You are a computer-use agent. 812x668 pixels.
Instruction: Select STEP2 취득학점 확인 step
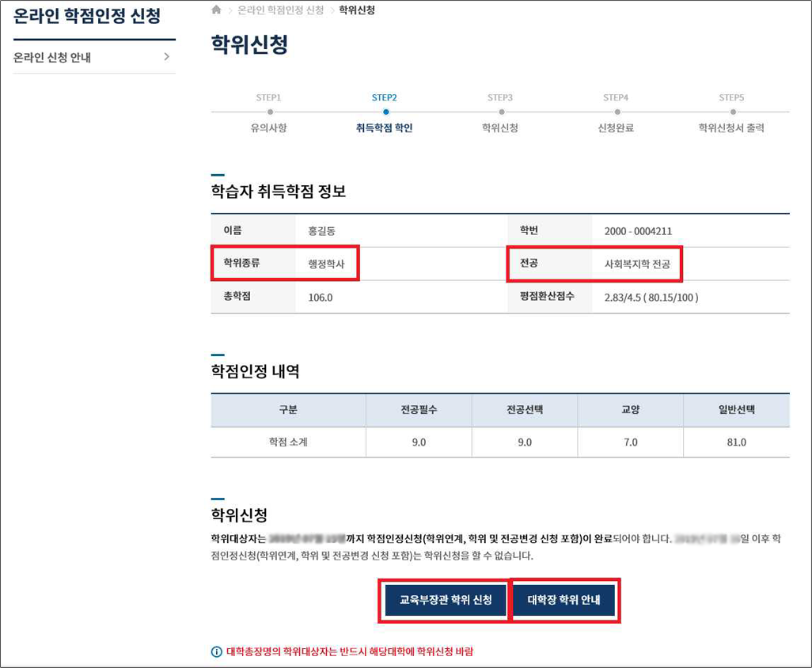[384, 127]
